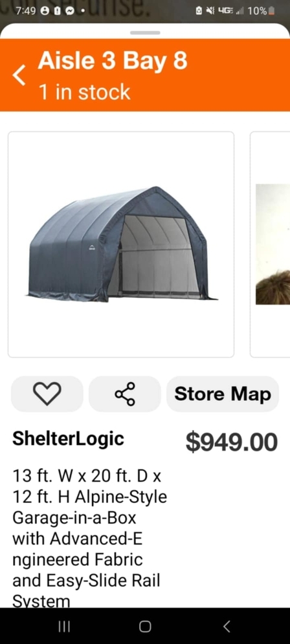Tap the Messenger notification icon in status bar
The image size is (290, 644).
click(x=70, y=11)
